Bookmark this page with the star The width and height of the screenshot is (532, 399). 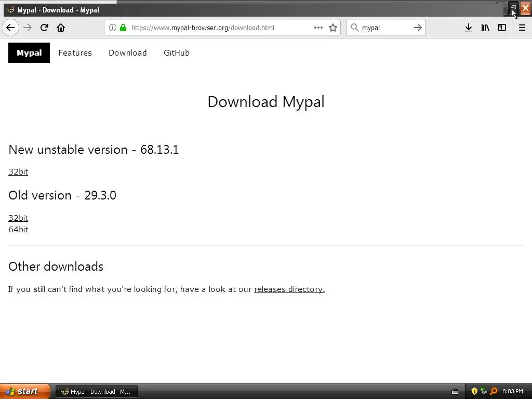point(333,28)
